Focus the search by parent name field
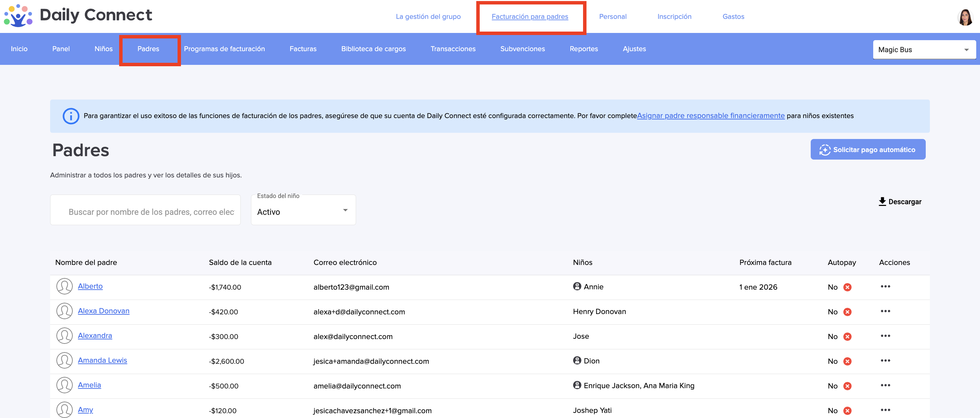Viewport: 980px width, 418px height. tap(151, 212)
